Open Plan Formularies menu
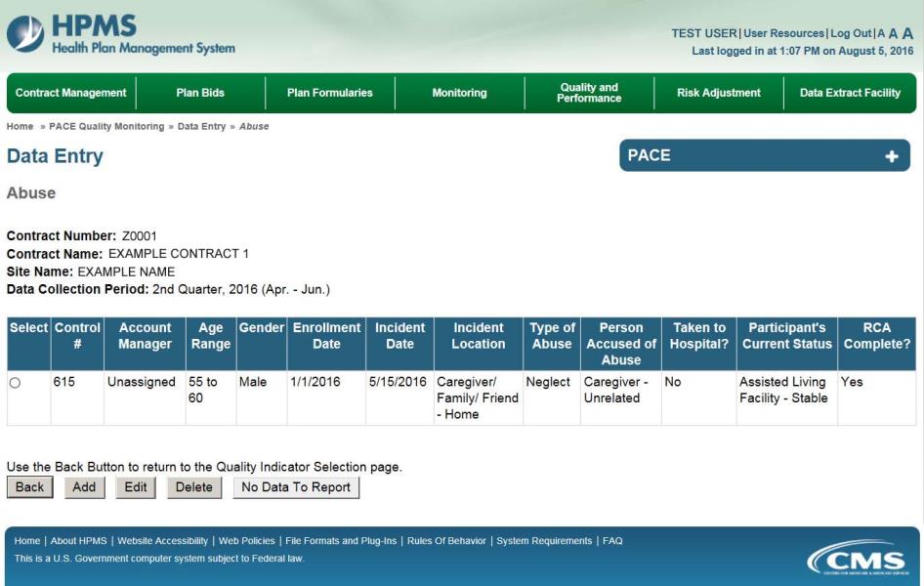924x586 pixels. pyautogui.click(x=330, y=93)
